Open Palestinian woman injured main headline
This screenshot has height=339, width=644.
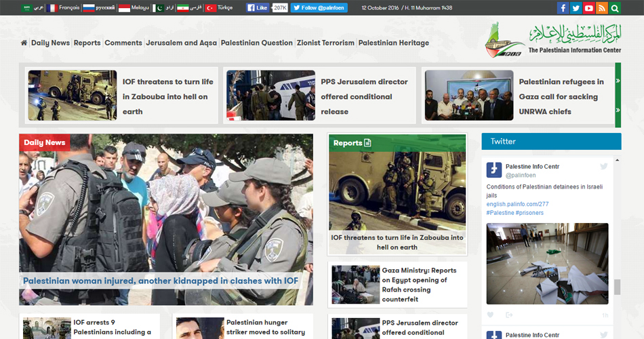(x=161, y=281)
